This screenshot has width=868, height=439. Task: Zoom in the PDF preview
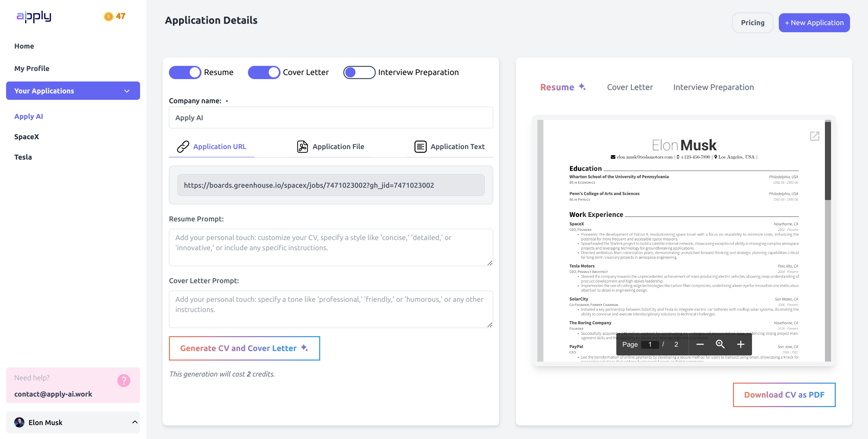[740, 344]
